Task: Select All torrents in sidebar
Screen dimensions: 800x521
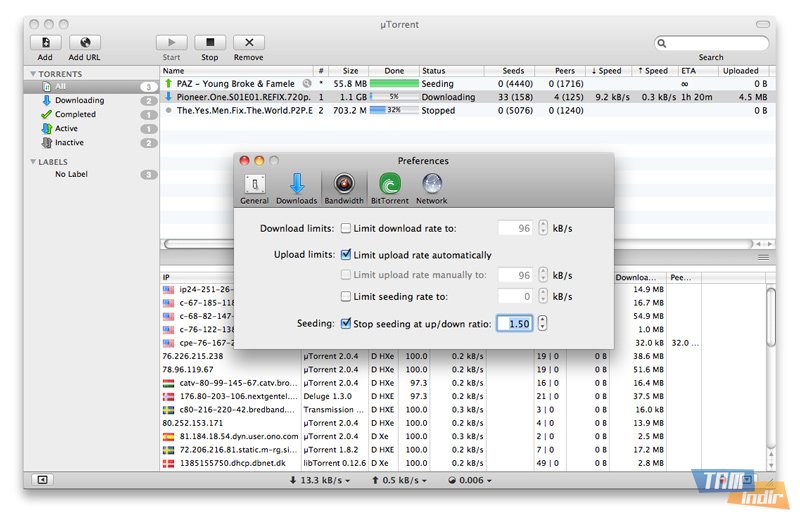Action: (x=91, y=86)
